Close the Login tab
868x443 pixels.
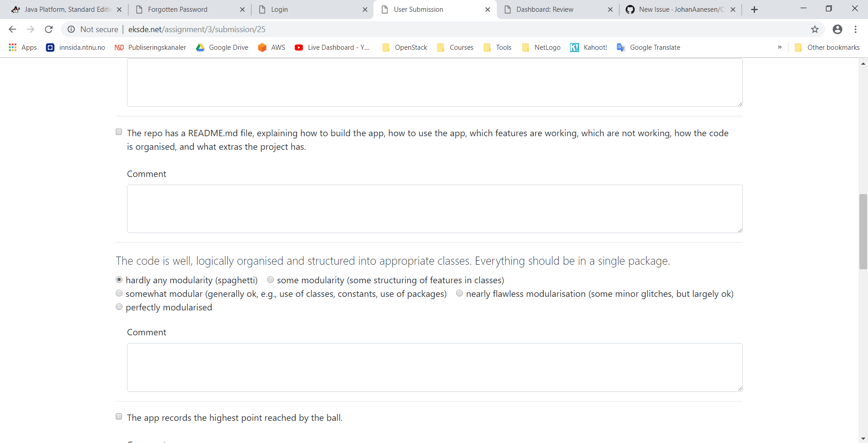(x=365, y=10)
